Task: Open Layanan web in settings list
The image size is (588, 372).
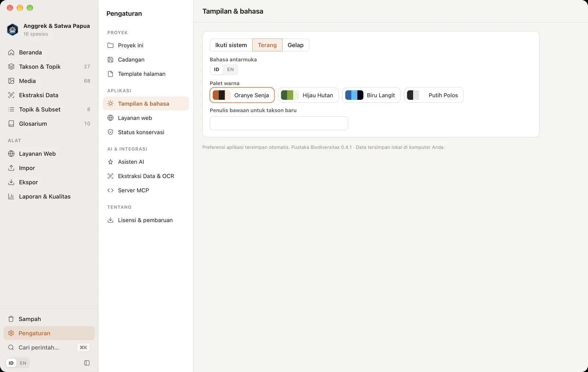Action: [x=146, y=118]
